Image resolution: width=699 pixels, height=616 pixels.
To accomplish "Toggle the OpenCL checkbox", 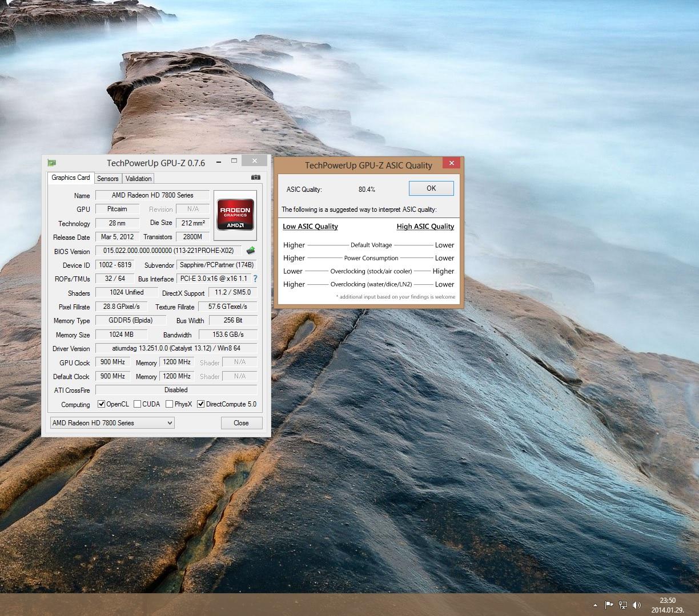I will point(101,404).
